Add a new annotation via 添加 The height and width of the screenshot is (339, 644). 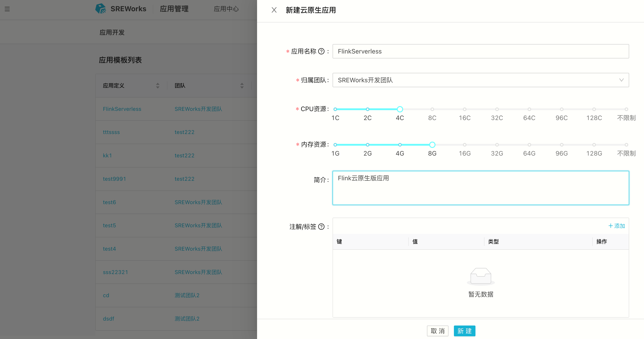click(x=617, y=226)
